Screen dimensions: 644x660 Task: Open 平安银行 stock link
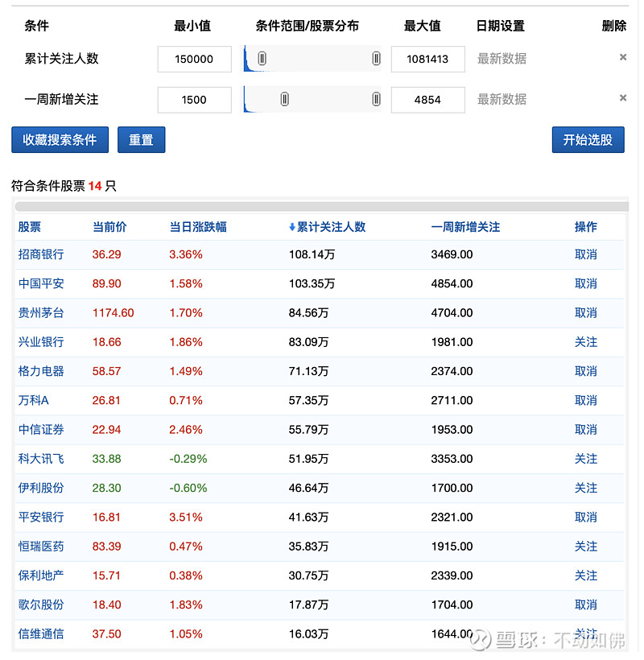click(x=41, y=517)
